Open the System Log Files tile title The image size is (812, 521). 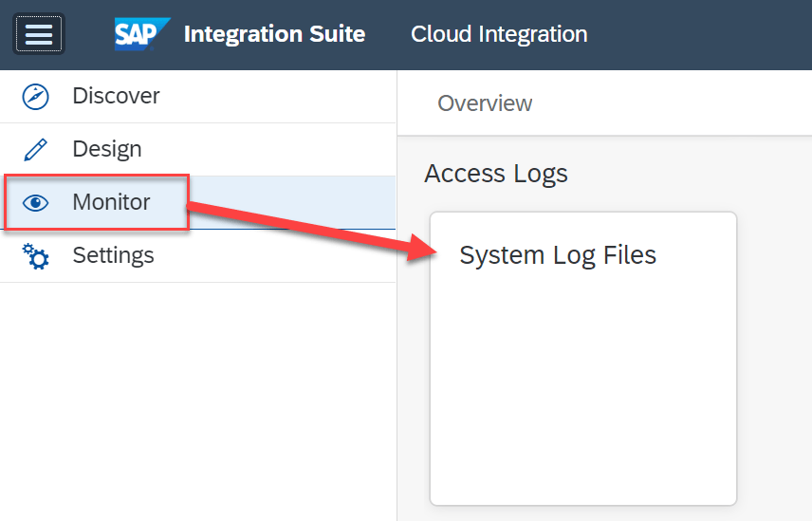pyautogui.click(x=558, y=254)
